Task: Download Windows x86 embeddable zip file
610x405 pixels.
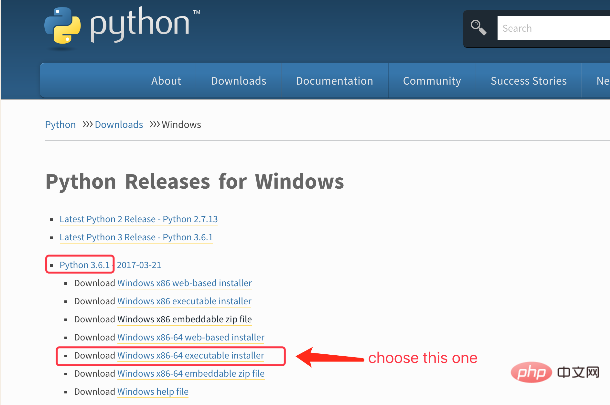Action: 184,319
